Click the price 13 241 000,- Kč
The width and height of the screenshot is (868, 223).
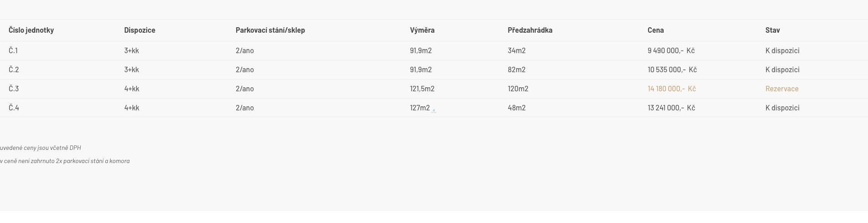671,108
